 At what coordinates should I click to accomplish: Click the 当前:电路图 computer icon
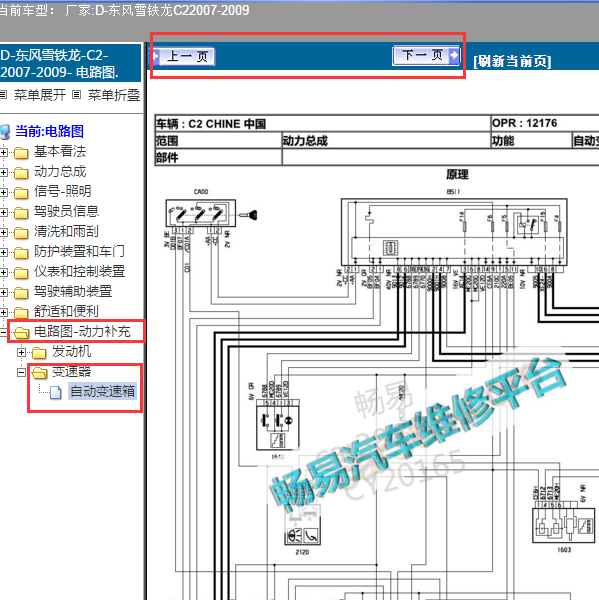tap(5, 132)
